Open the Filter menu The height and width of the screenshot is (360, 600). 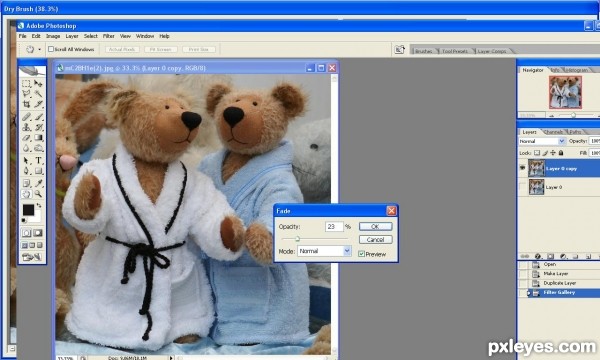click(109, 36)
